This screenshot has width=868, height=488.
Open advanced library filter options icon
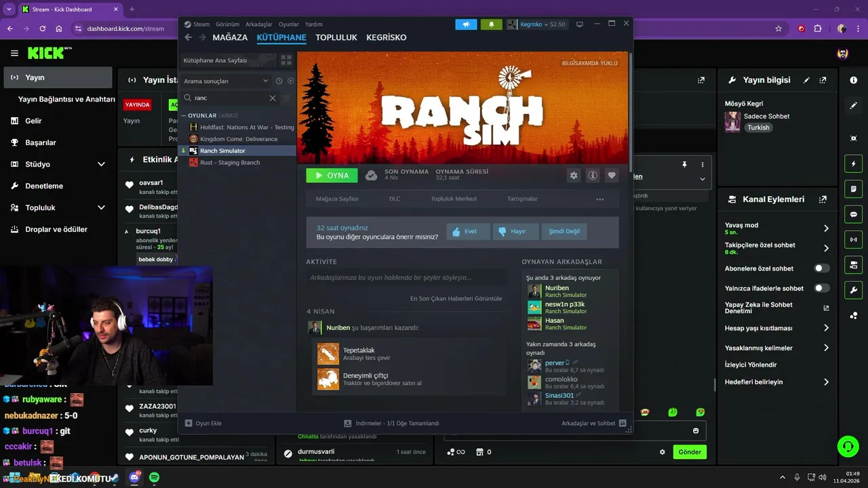286,98
